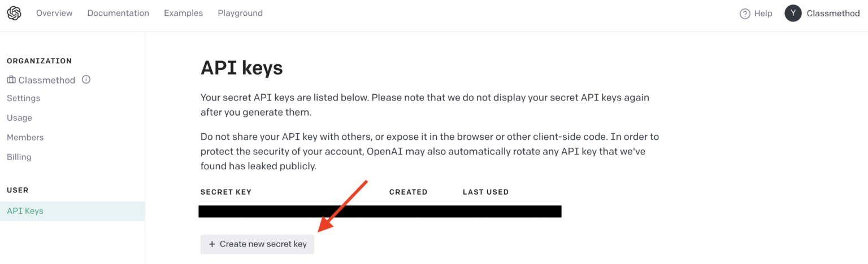The width and height of the screenshot is (868, 264).
Task: Click the info icon beside Classmethod
Action: tap(86, 80)
